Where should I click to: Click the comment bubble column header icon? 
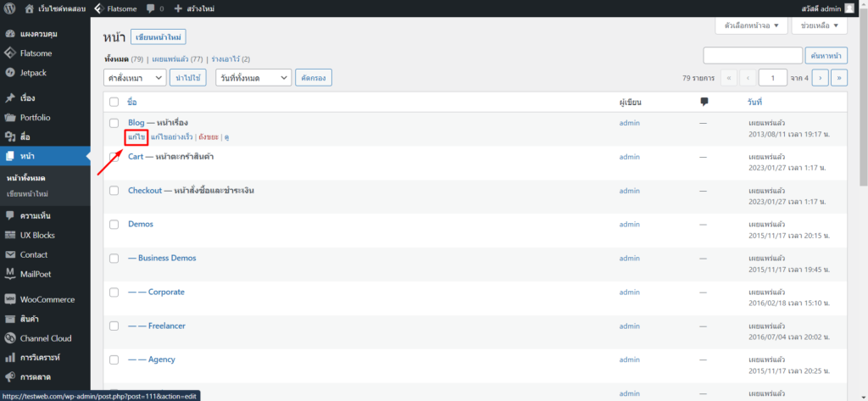pos(704,102)
